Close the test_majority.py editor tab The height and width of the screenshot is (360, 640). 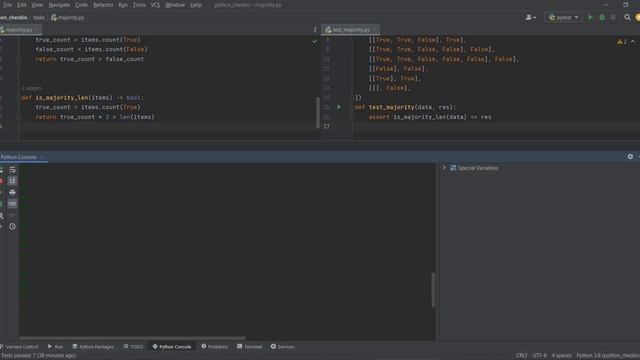coord(375,30)
